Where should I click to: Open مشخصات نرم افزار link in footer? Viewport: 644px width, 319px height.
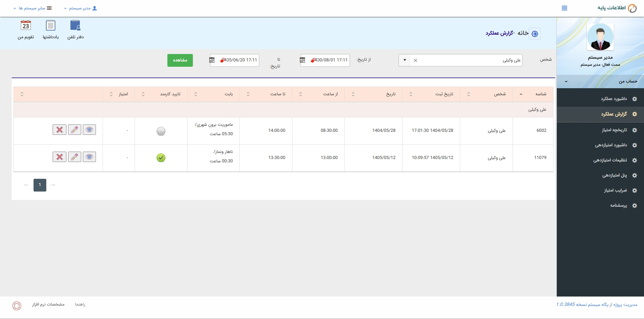[x=48, y=304]
